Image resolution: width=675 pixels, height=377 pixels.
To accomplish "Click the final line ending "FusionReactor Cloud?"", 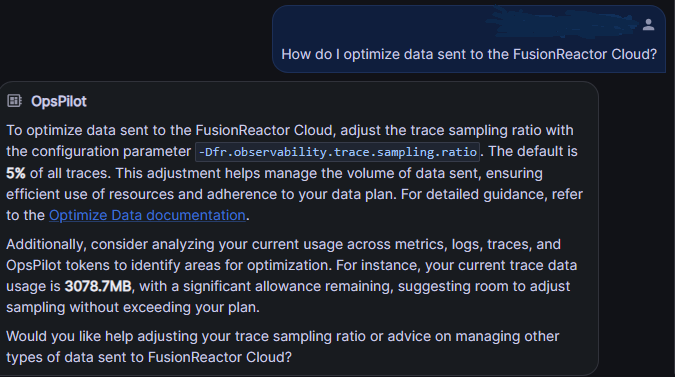I will click(149, 358).
